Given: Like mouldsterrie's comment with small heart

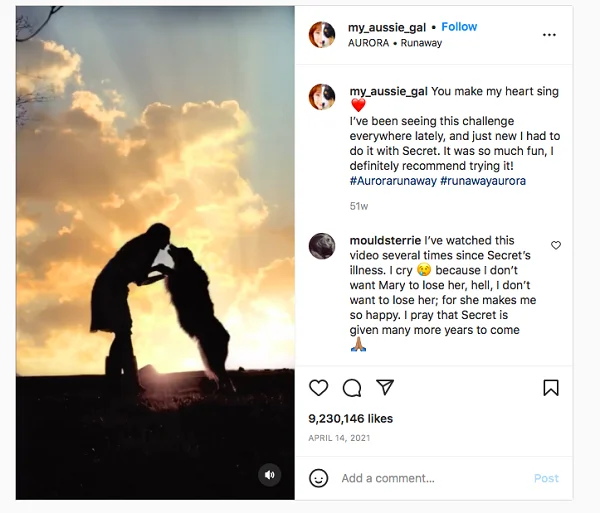Looking at the screenshot, I should point(556,245).
